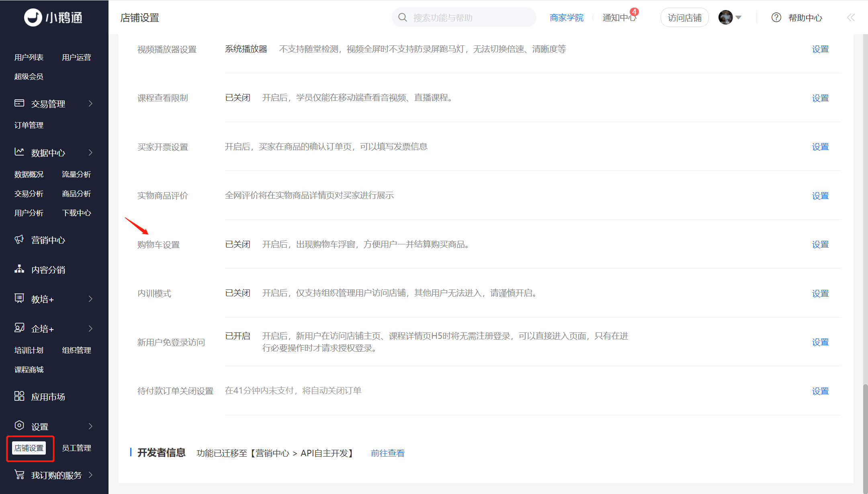Viewport: 868px width, 494px height.
Task: Open 交易分析 in sidebar
Action: [x=29, y=194]
